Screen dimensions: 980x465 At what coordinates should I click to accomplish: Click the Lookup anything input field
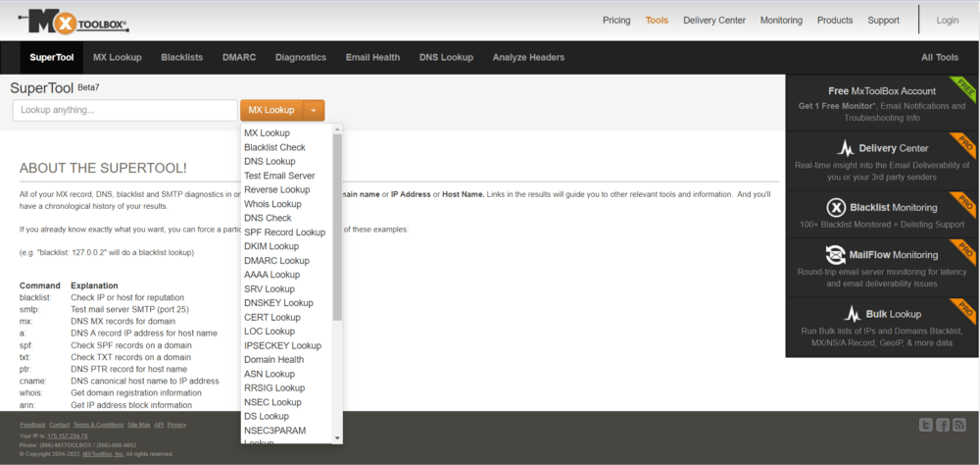pyautogui.click(x=125, y=110)
